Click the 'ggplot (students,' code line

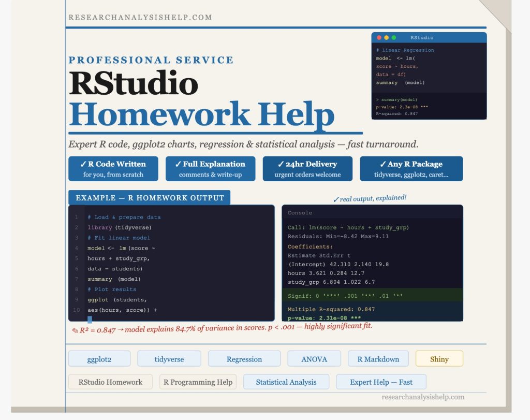coord(117,300)
